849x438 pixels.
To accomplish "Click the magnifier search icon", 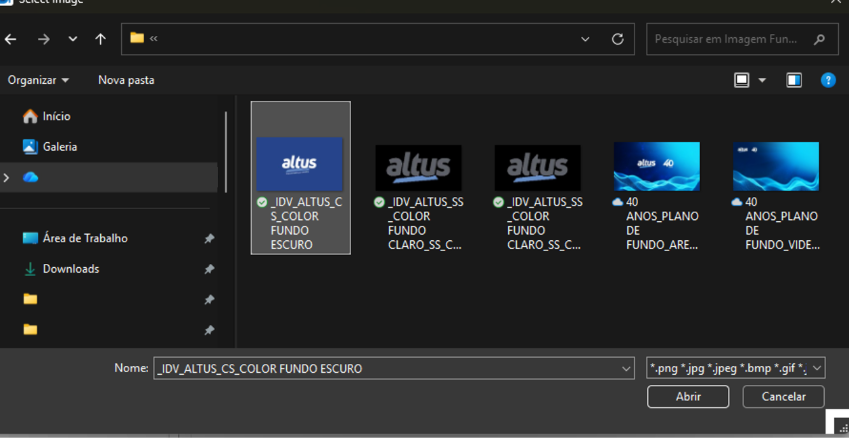I will pos(819,39).
